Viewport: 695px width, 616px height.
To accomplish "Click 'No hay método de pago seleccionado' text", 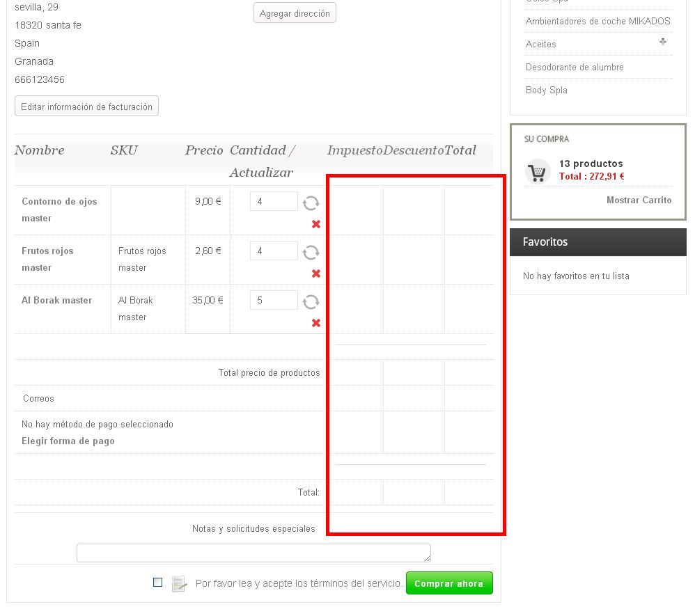I will pos(97,424).
